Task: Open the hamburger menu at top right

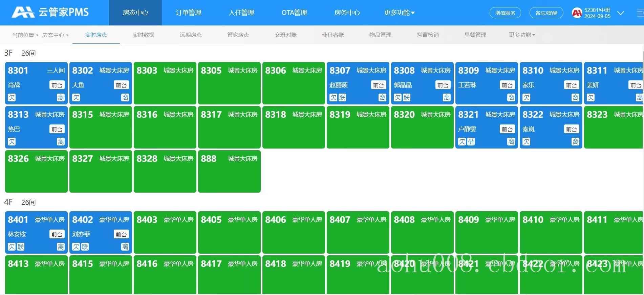Action: (x=640, y=13)
